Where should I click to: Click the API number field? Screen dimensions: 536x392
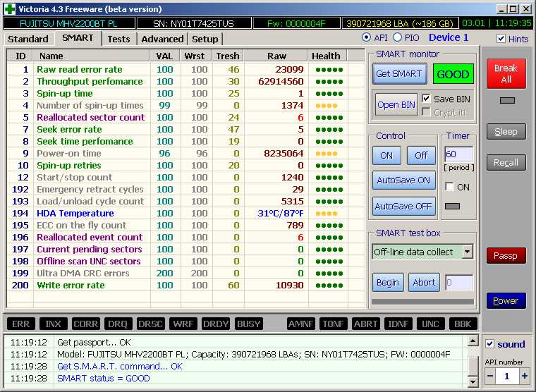tap(507, 376)
